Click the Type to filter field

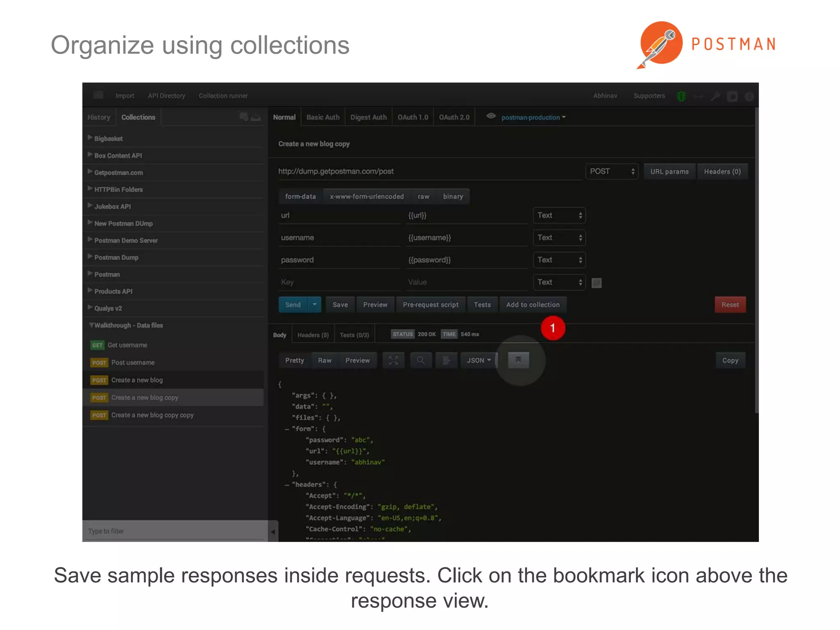tap(175, 531)
